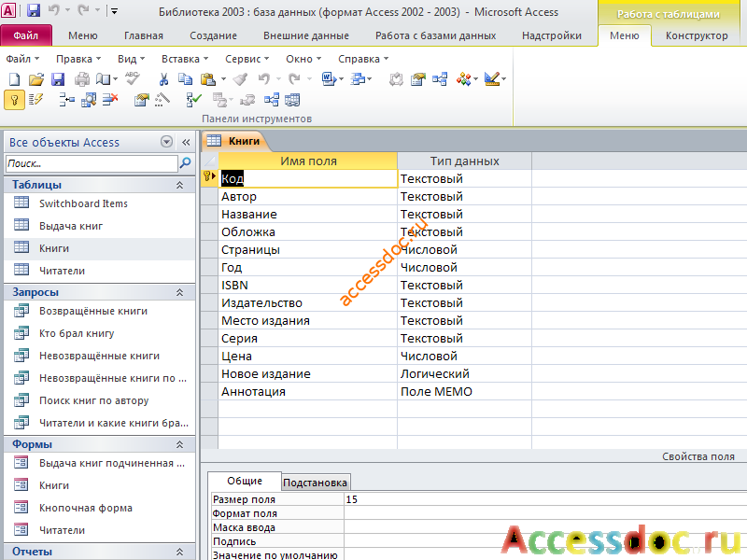Click the navigation pane search magnifier
The width and height of the screenshot is (747, 560).
(x=185, y=163)
